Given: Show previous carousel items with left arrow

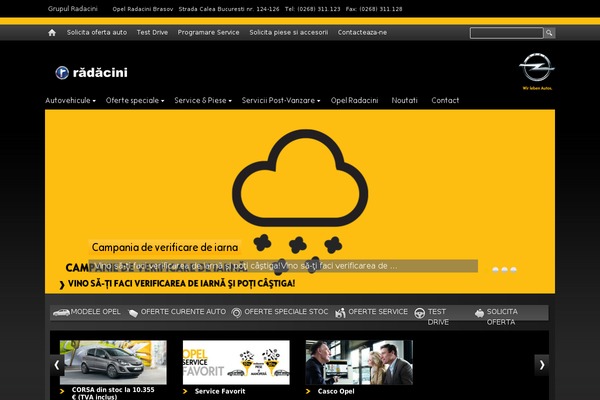Looking at the screenshot, I should [57, 365].
